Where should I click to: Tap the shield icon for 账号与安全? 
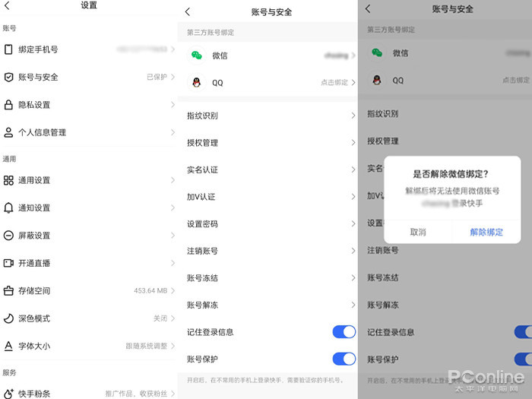click(8, 77)
